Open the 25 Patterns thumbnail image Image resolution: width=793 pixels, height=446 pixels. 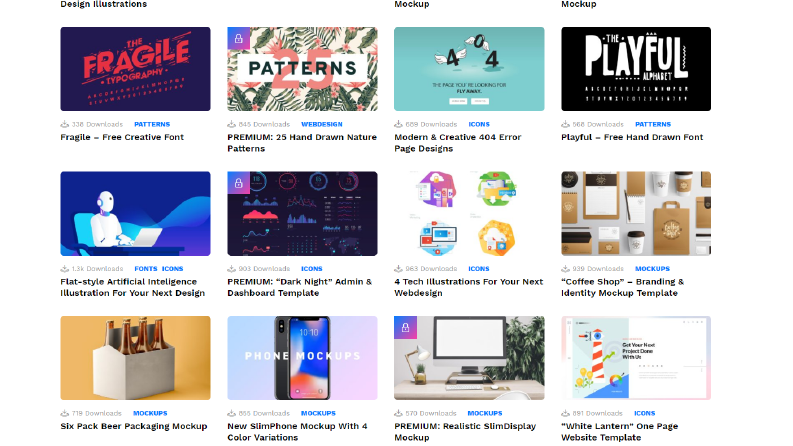302,69
